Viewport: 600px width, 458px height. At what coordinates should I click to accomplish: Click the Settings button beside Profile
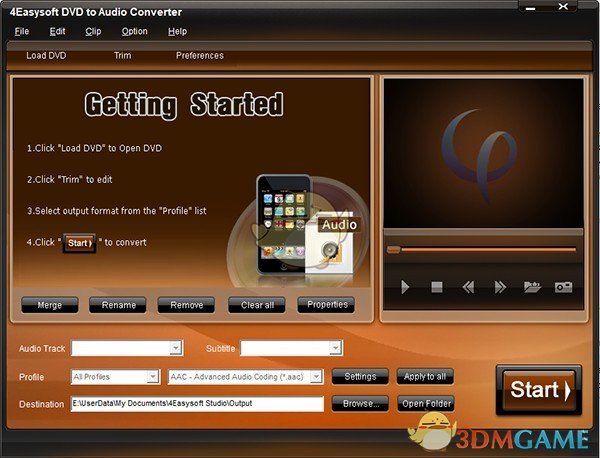coord(360,377)
